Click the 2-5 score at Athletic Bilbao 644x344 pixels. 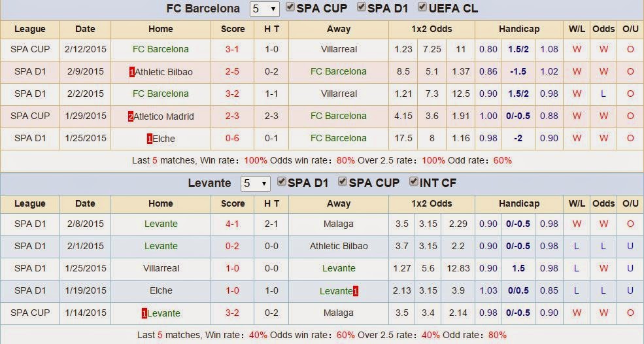point(233,71)
